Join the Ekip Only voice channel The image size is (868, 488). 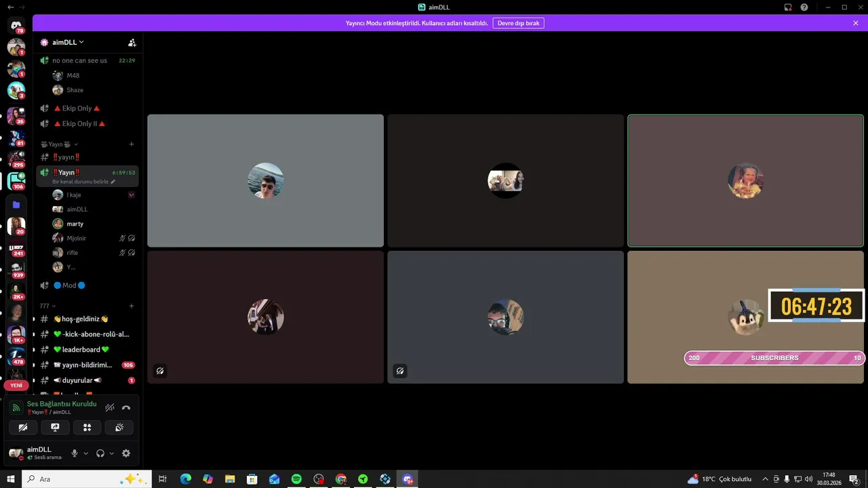pos(87,108)
